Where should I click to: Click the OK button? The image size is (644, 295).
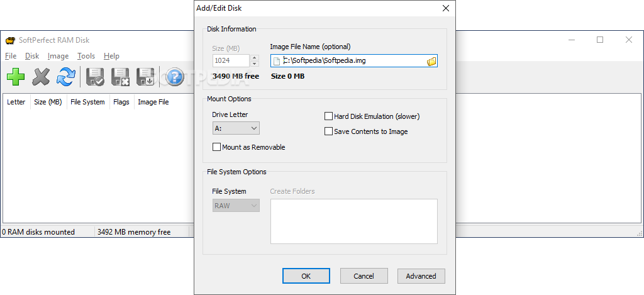click(x=306, y=276)
